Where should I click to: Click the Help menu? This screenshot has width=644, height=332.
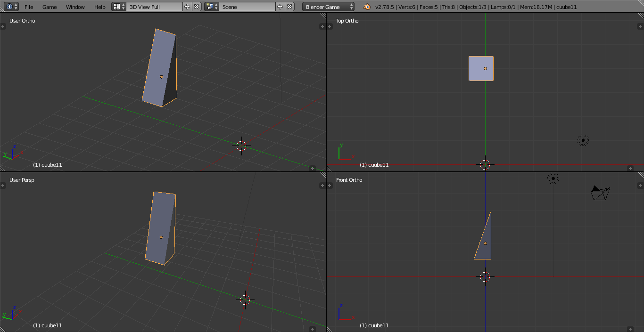(x=99, y=7)
